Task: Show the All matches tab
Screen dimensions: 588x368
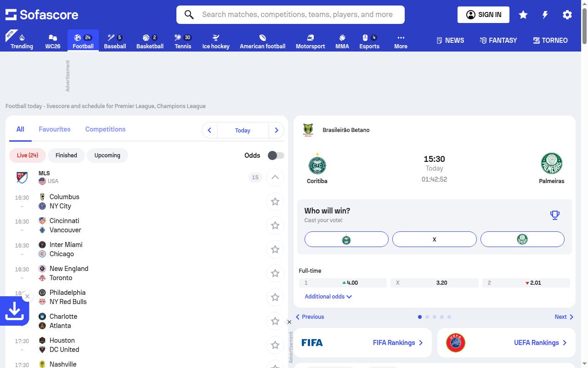Action: [x=20, y=129]
